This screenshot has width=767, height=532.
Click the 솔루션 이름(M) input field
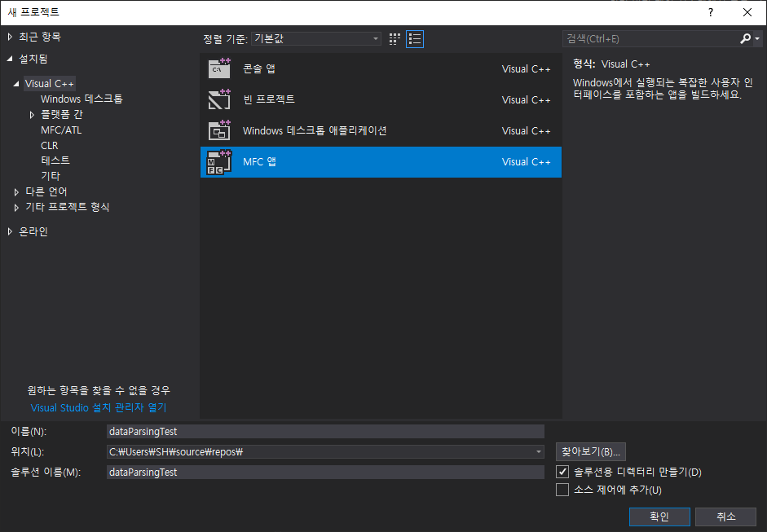[x=325, y=472]
